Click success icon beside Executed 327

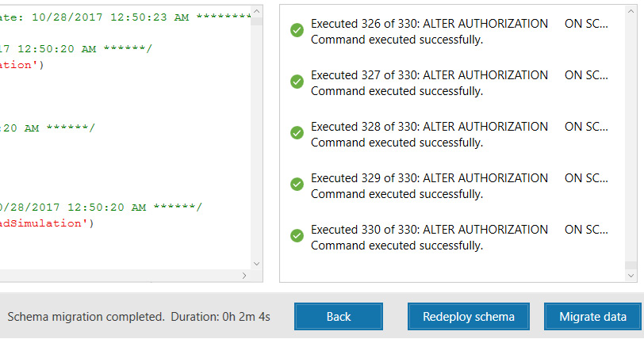click(297, 82)
